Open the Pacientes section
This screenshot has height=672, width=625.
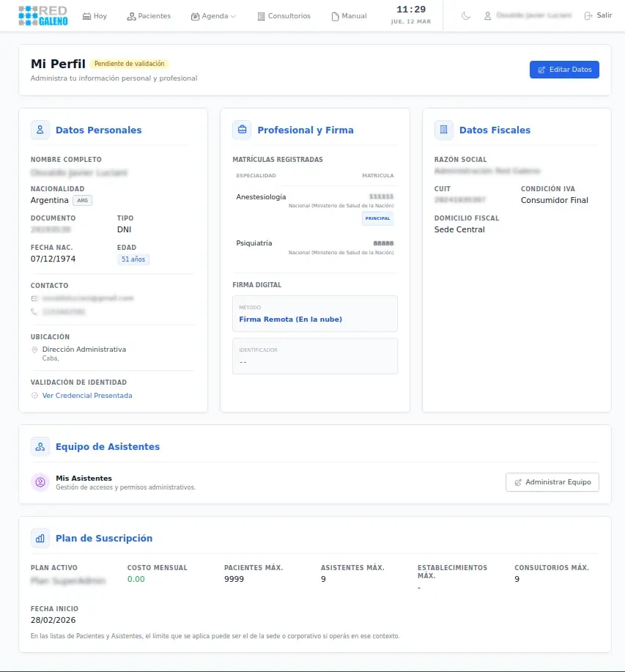(x=149, y=16)
